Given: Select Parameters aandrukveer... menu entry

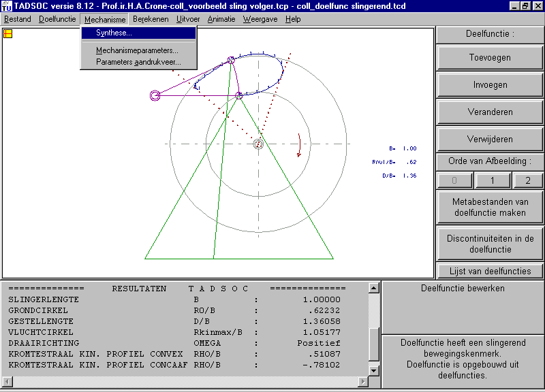Looking at the screenshot, I should pos(139,62).
